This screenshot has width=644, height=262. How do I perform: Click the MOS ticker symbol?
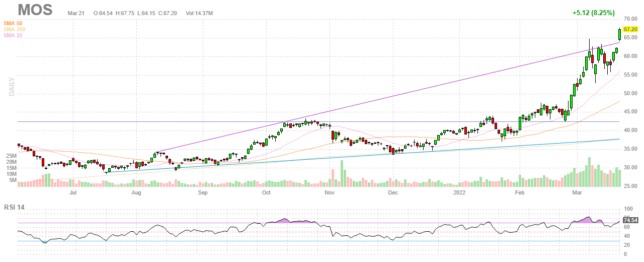35,10
